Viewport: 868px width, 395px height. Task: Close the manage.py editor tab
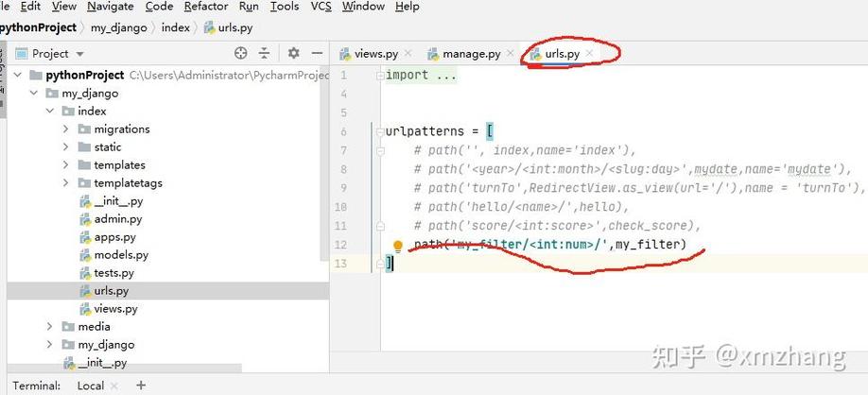coord(509,54)
